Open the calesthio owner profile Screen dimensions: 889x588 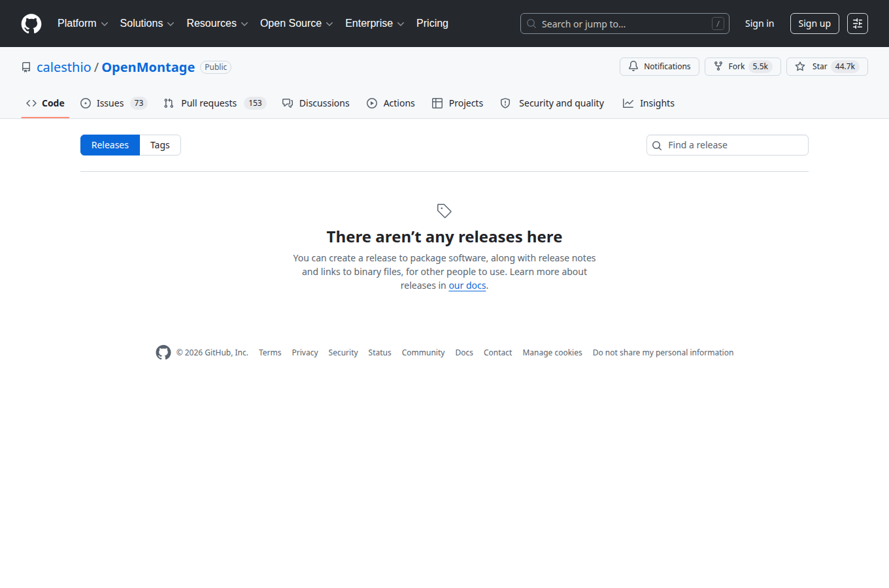click(x=64, y=67)
